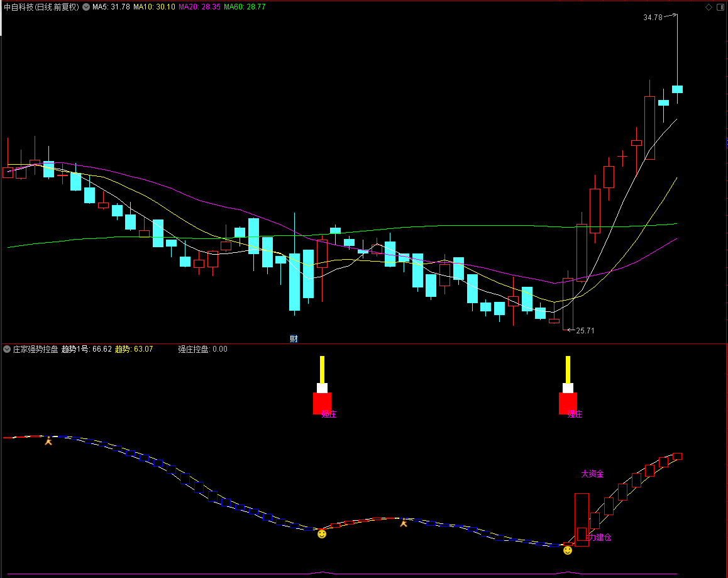Select the 庄家强势控盘 indicator name
Image resolution: width=728 pixels, height=578 pixels.
pos(35,349)
